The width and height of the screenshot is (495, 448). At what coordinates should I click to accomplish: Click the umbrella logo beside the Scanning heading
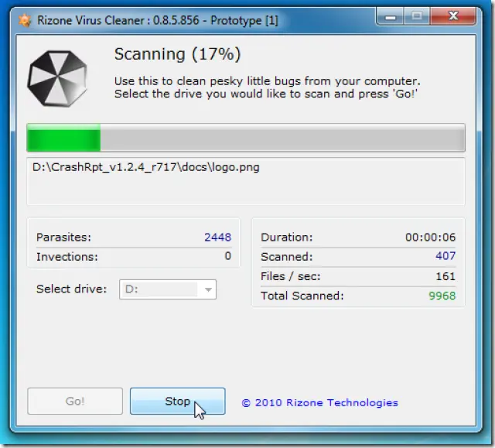pyautogui.click(x=58, y=76)
